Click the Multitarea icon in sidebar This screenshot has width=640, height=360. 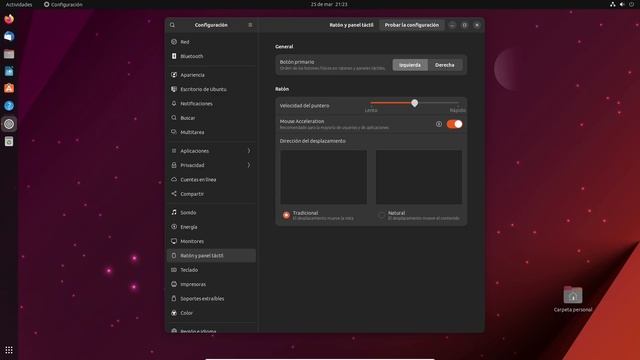tap(174, 132)
